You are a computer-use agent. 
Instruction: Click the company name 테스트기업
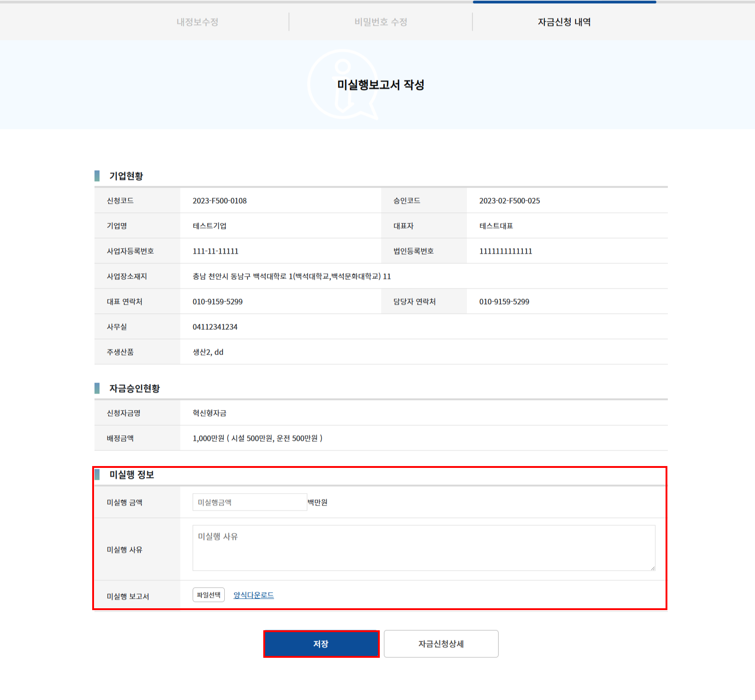tap(210, 226)
